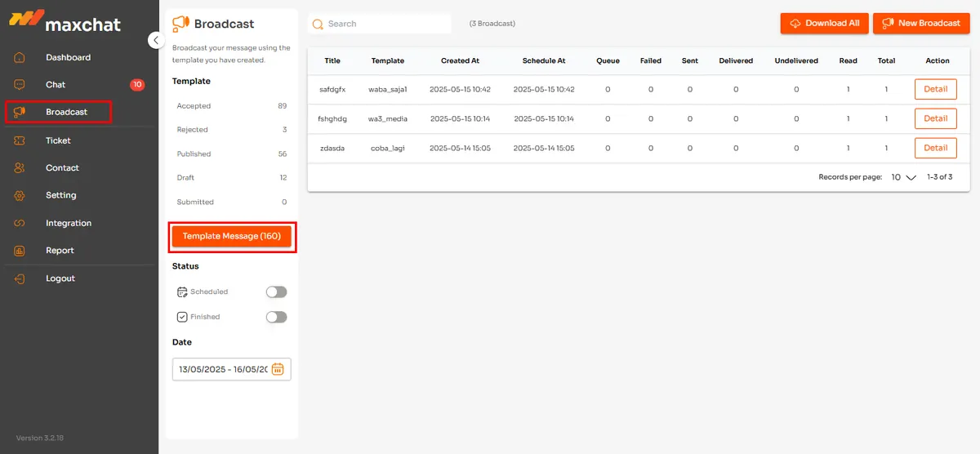Open the date range picker field
Viewport: 980px width, 454px height.
pos(223,369)
